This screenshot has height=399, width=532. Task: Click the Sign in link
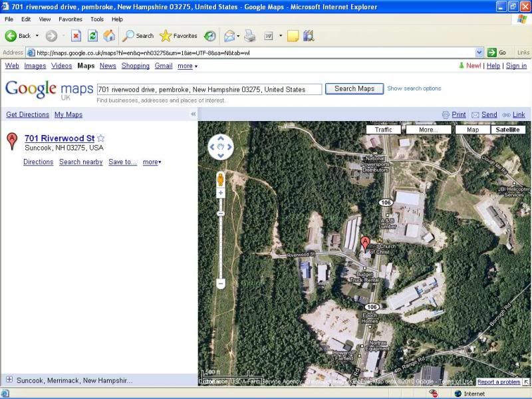[516, 66]
